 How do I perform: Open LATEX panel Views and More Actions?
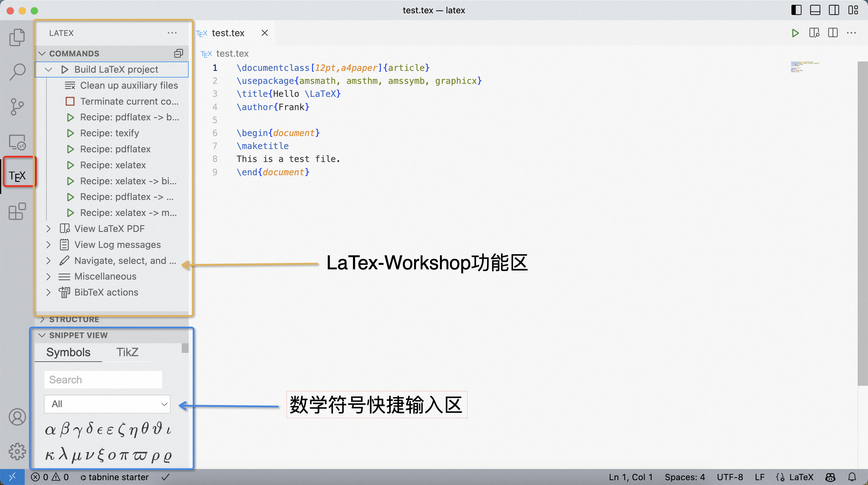pos(172,33)
